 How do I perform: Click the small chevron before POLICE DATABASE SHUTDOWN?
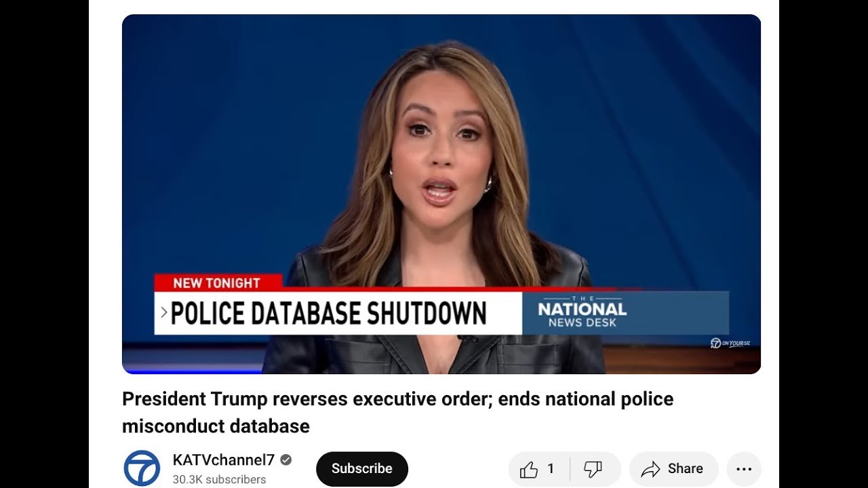pyautogui.click(x=163, y=312)
